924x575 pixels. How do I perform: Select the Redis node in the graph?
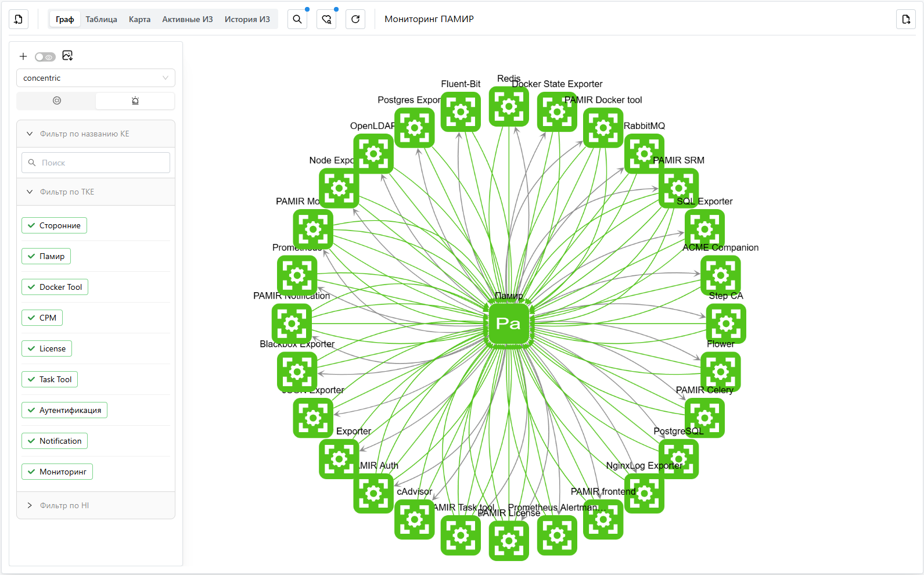coord(509,106)
